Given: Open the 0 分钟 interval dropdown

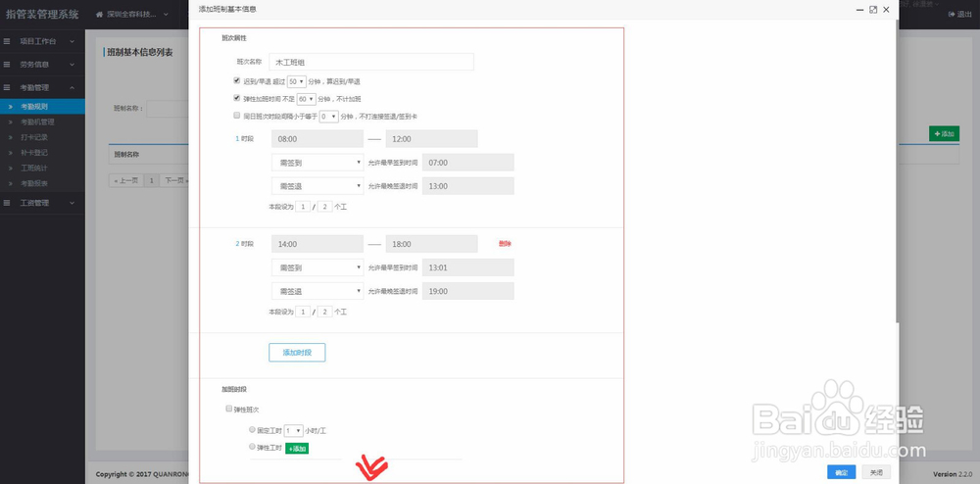Looking at the screenshot, I should [x=328, y=117].
